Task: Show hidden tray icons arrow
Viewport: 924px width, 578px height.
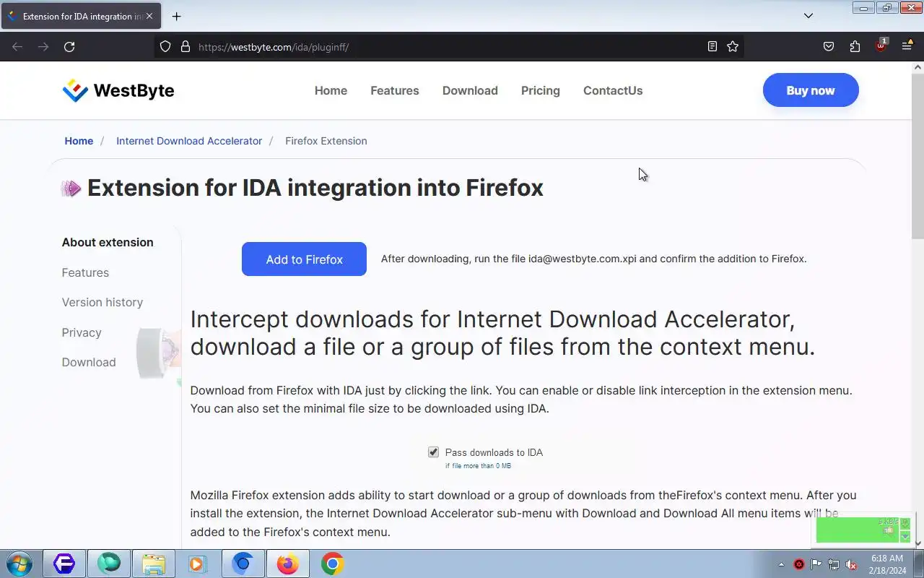Action: pos(781,564)
